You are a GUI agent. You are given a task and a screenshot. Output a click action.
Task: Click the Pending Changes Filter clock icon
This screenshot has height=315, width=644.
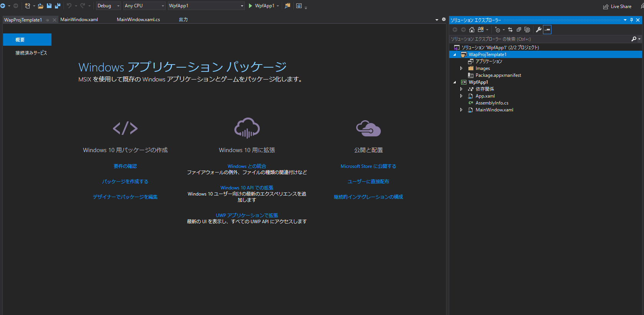498,30
